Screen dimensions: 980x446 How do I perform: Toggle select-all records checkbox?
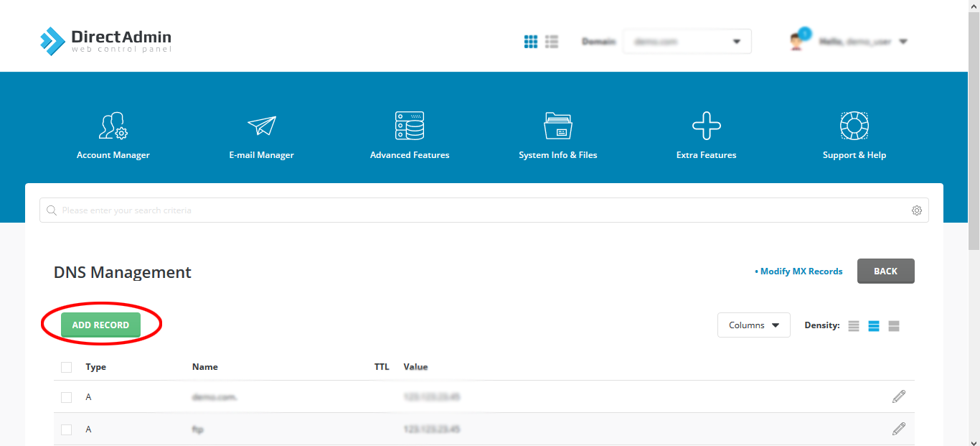(67, 367)
